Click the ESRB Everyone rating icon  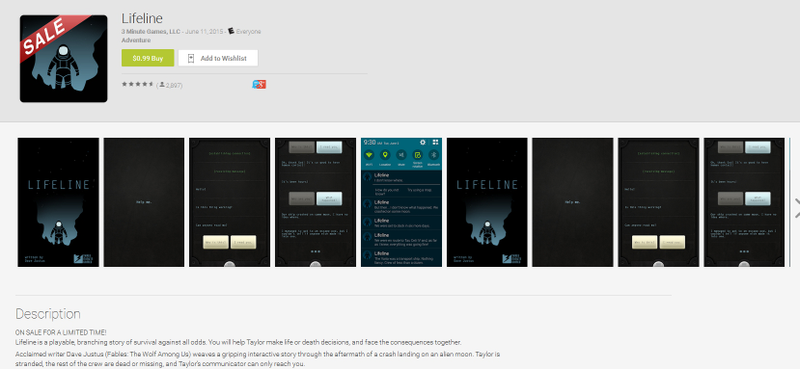231,31
